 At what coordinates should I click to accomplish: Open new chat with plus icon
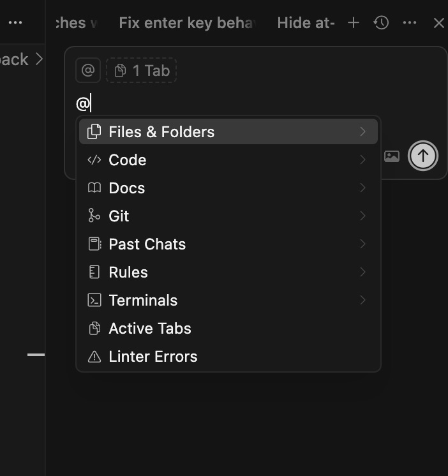[354, 23]
